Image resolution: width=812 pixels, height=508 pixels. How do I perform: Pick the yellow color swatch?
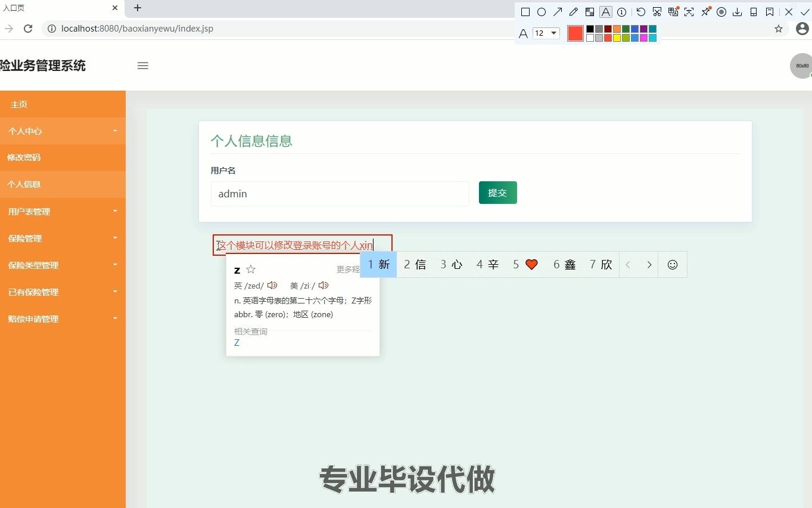617,38
